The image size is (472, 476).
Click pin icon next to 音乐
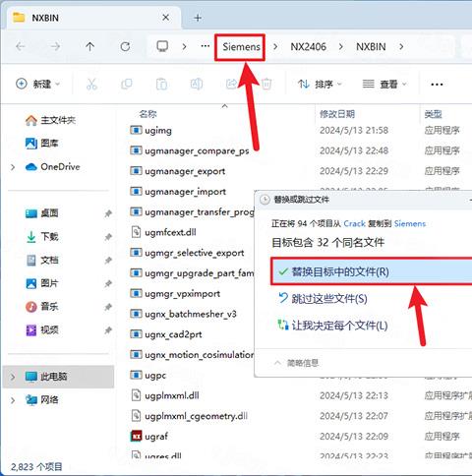click(x=108, y=307)
